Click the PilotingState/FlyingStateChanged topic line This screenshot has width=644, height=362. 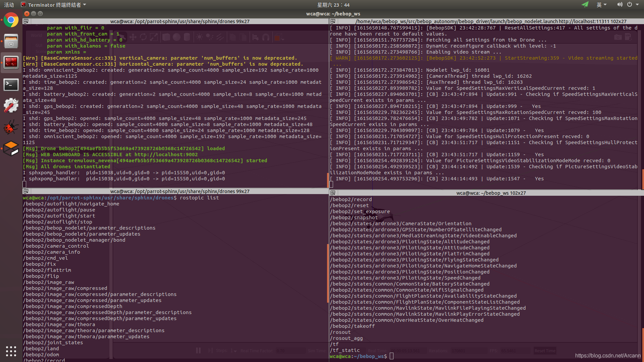pos(414,260)
